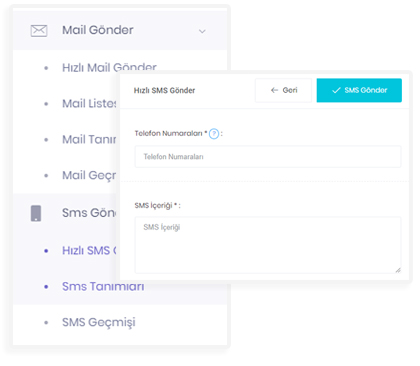Image resolution: width=420 pixels, height=366 pixels.
Task: Click the Geri back button
Action: pos(283,90)
